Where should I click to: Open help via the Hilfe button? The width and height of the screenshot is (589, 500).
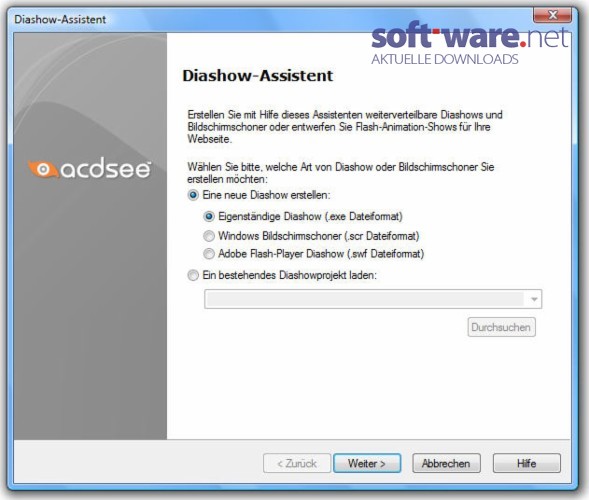pyautogui.click(x=527, y=463)
